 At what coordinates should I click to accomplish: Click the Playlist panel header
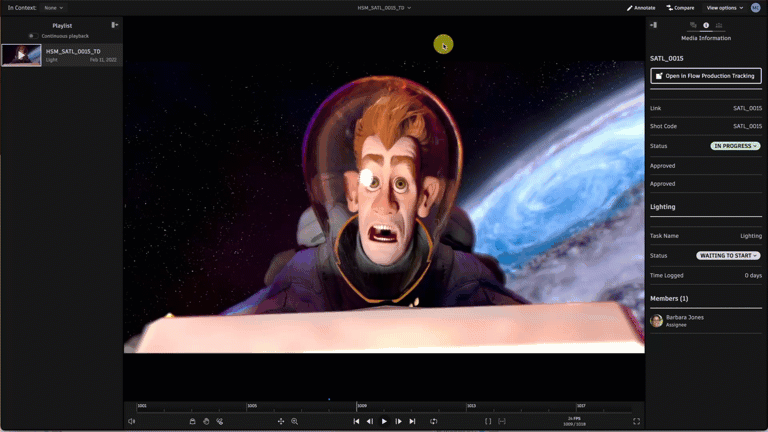(x=62, y=25)
